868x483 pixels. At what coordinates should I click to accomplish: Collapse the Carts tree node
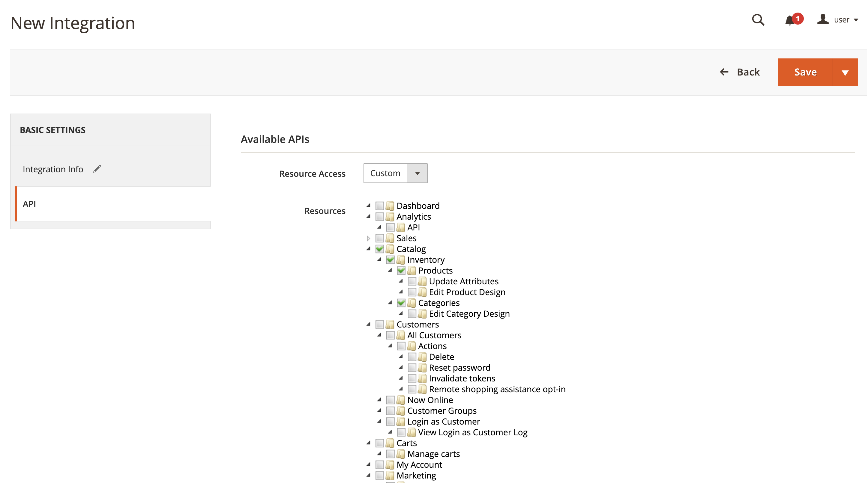[368, 443]
